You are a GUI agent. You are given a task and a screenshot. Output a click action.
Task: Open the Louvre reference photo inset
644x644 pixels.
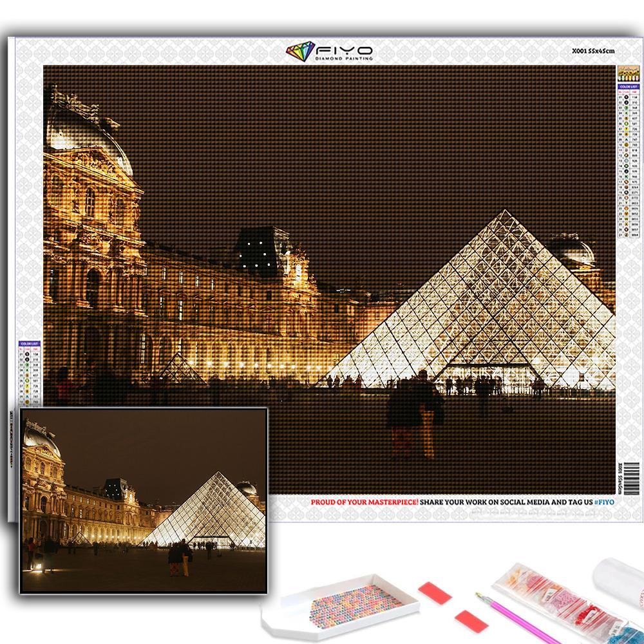[x=144, y=500]
